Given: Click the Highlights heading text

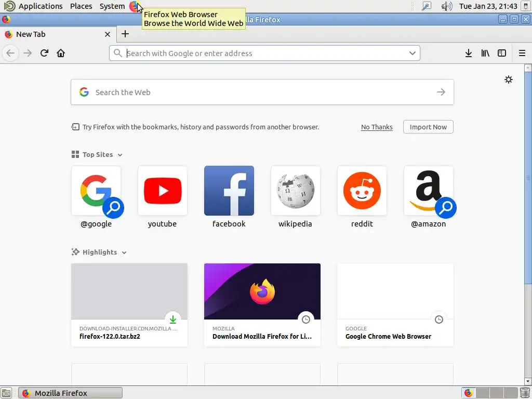Looking at the screenshot, I should pyautogui.click(x=100, y=252).
